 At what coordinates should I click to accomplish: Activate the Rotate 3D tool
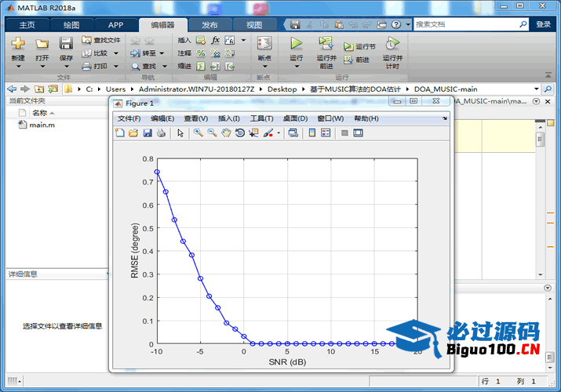point(239,133)
